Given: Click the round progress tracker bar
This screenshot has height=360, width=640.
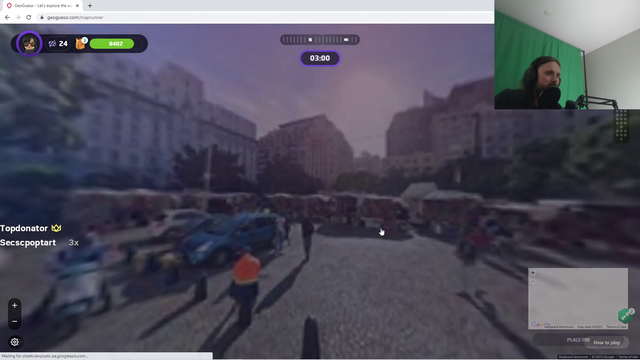Looking at the screenshot, I should (x=320, y=40).
